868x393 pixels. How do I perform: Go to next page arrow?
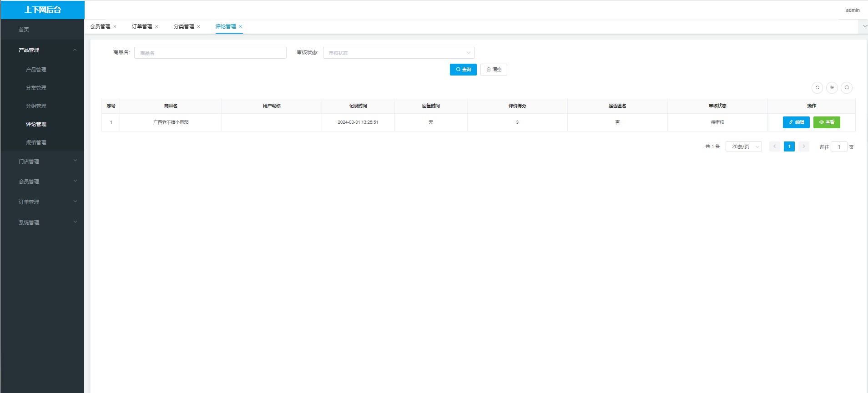pos(804,146)
